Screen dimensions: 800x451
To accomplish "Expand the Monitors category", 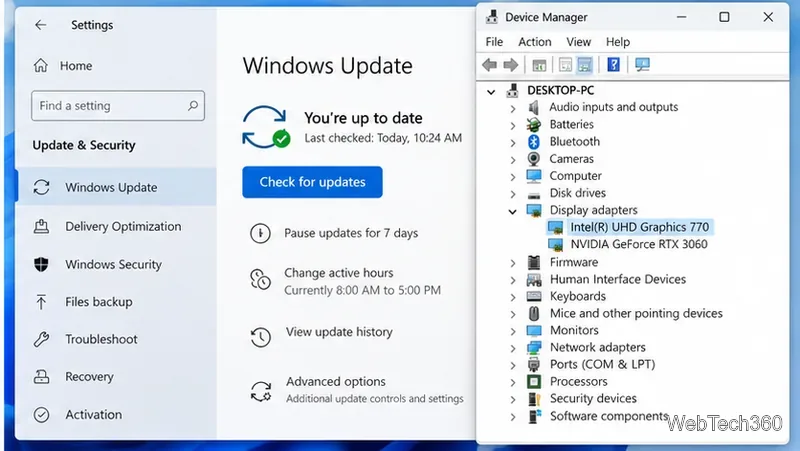I will pos(513,331).
